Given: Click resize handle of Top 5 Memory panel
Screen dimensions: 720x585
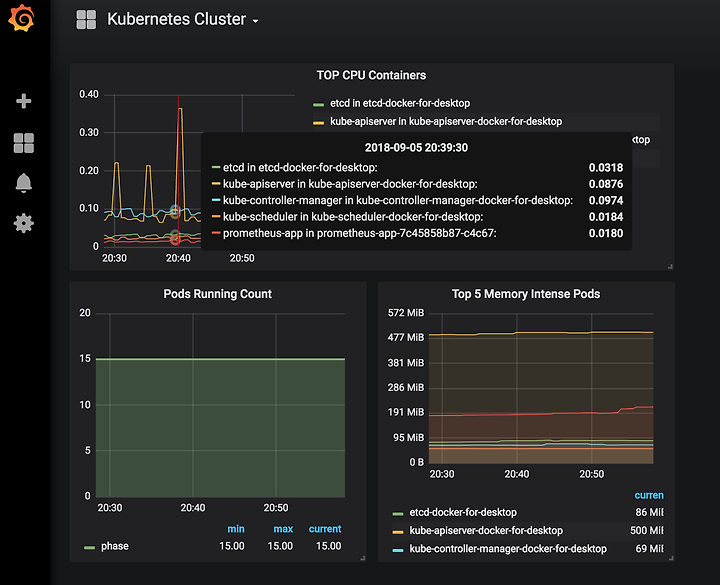Looking at the screenshot, I should click(x=671, y=558).
